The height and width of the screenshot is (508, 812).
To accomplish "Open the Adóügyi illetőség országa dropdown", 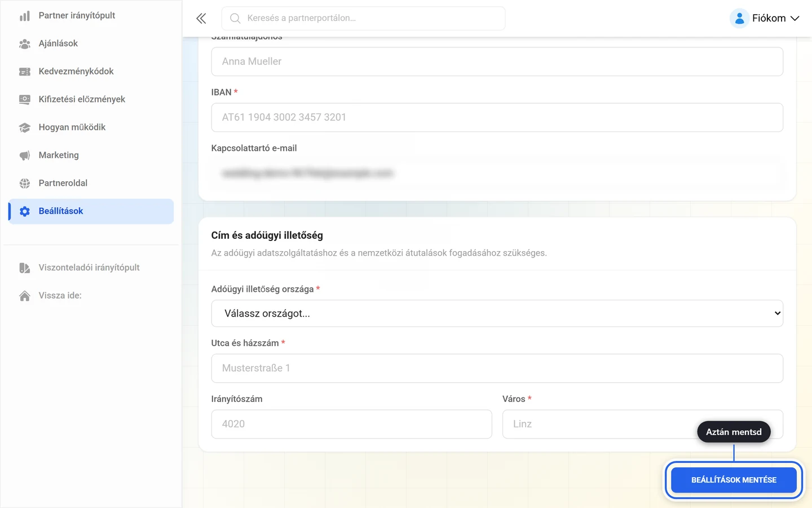I will click(x=497, y=313).
